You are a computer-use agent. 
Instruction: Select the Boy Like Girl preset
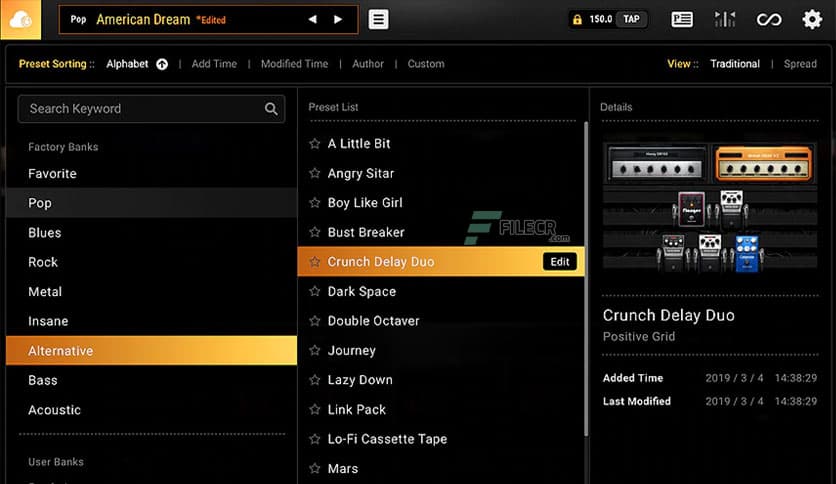tap(441, 203)
